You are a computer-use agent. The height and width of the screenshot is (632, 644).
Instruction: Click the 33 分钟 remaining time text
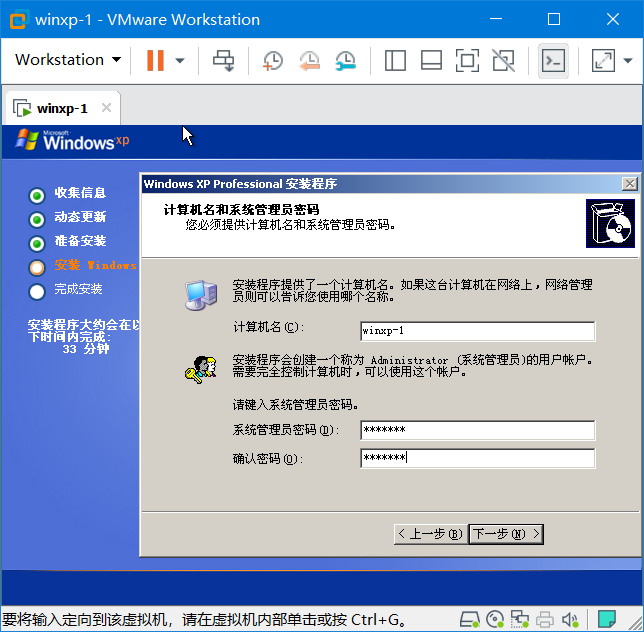tap(86, 349)
